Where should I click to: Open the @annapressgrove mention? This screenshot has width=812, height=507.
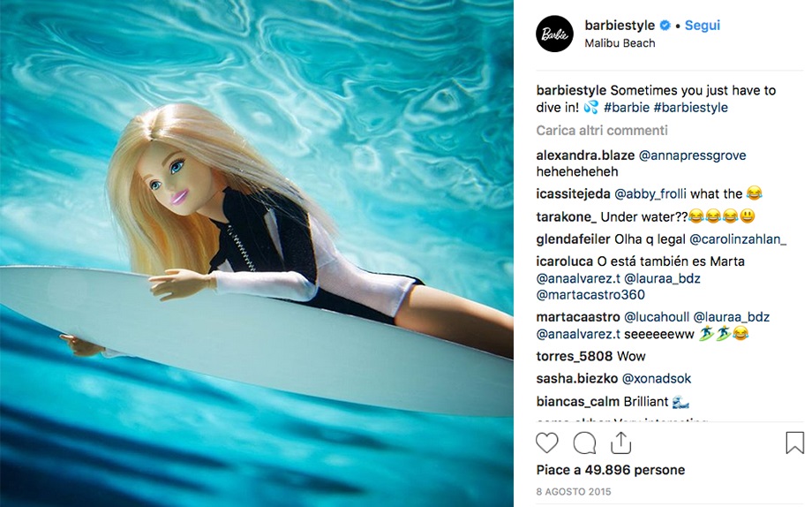[x=692, y=155]
